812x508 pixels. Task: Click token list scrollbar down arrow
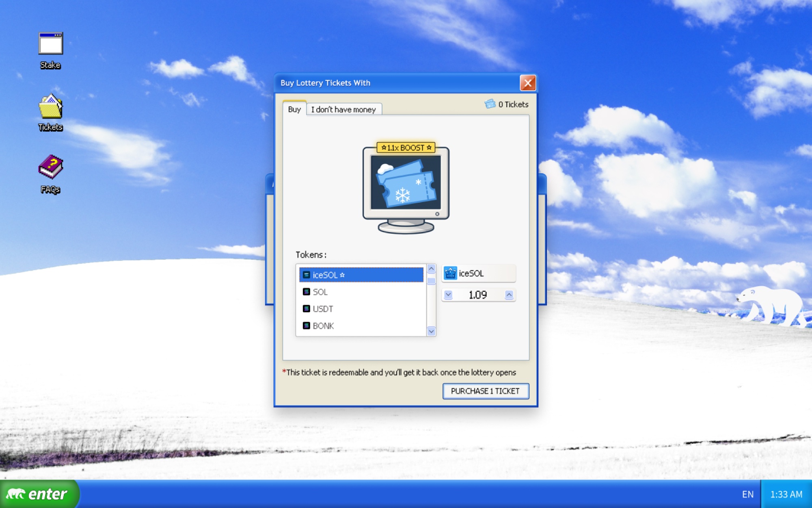431,331
